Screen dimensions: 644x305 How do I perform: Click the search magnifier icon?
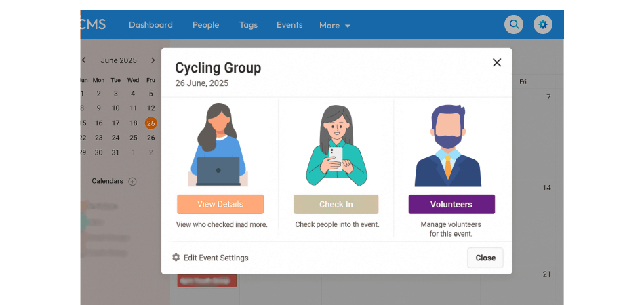point(515,24)
